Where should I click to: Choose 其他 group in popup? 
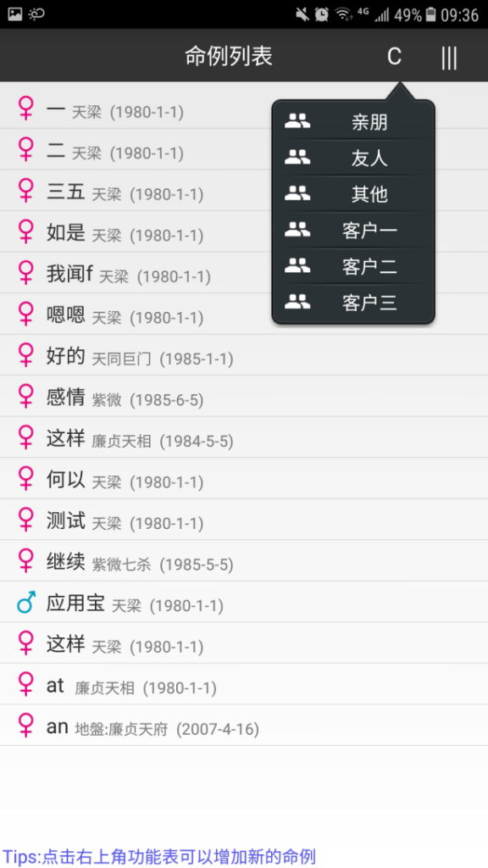[353, 194]
